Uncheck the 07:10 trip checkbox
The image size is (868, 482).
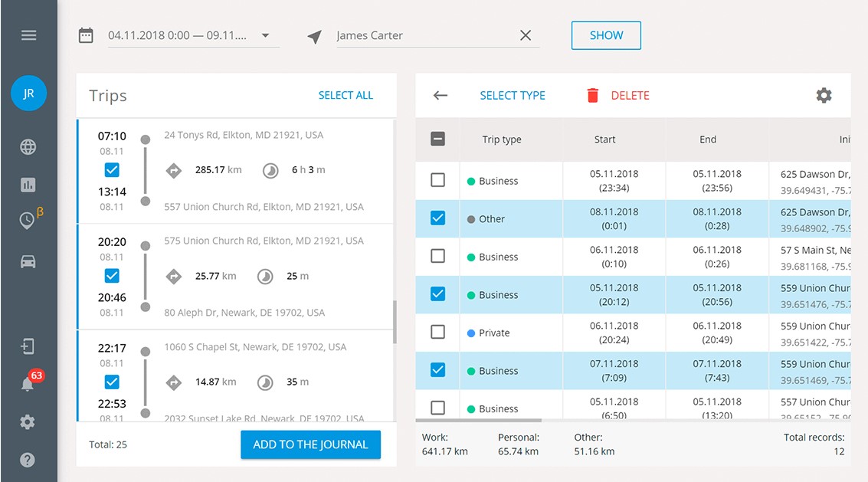point(112,170)
